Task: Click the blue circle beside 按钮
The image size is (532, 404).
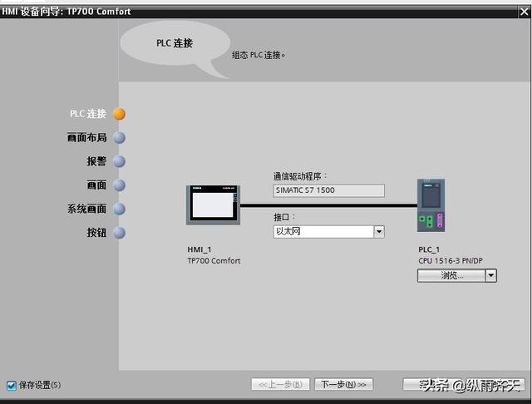Action: click(x=119, y=233)
